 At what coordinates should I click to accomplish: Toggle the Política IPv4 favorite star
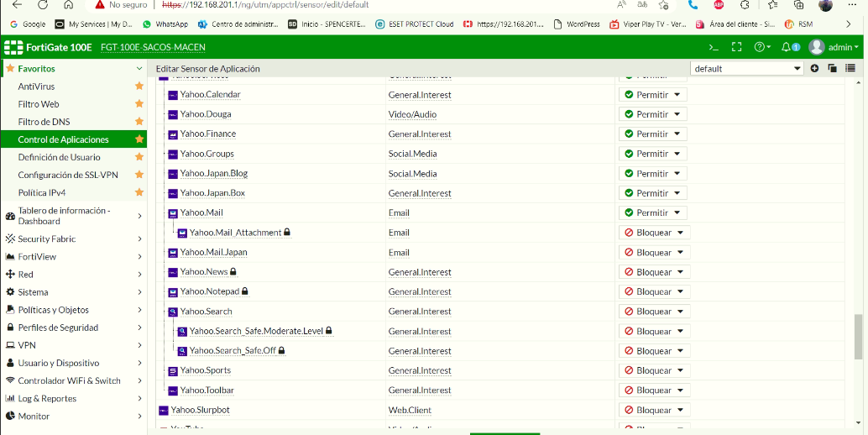[139, 192]
